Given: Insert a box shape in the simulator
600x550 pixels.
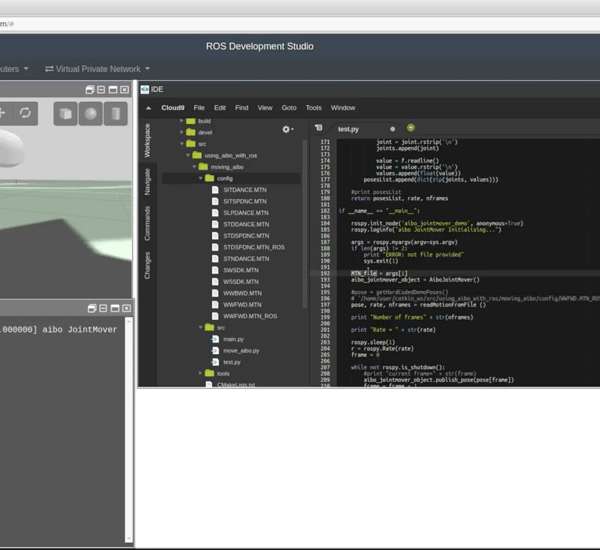Looking at the screenshot, I should click(65, 113).
